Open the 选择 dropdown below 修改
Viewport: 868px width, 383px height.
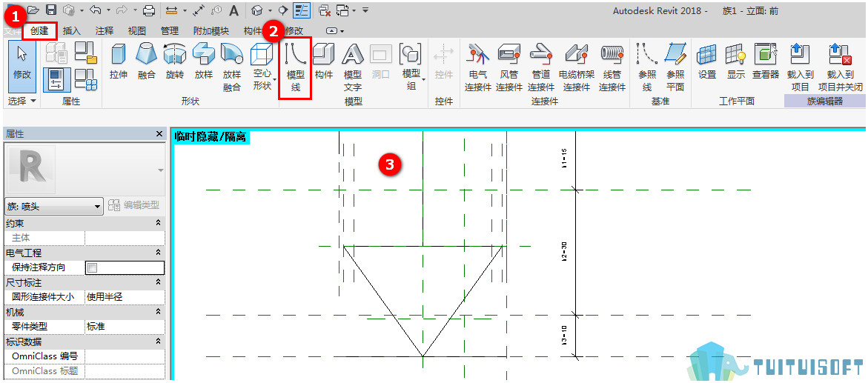(x=22, y=101)
